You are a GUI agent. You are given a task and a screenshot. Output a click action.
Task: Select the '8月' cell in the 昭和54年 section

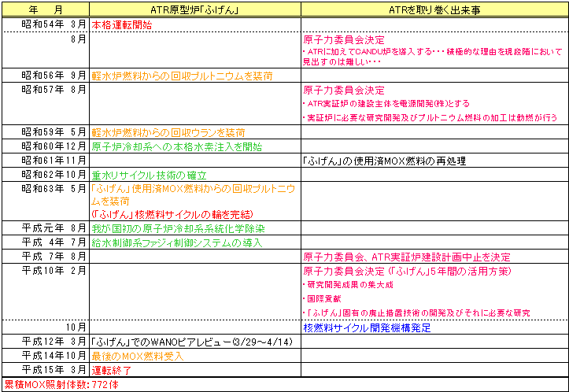[46, 50]
